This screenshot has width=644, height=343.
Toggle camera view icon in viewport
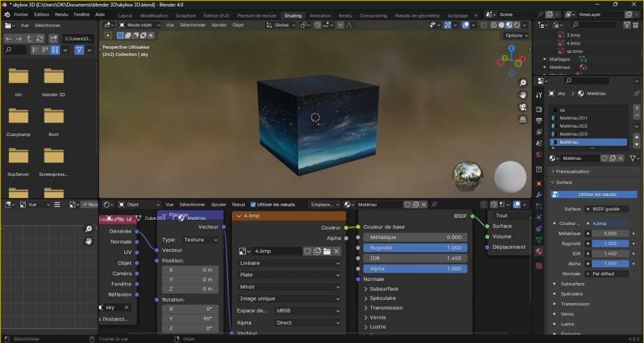[523, 107]
